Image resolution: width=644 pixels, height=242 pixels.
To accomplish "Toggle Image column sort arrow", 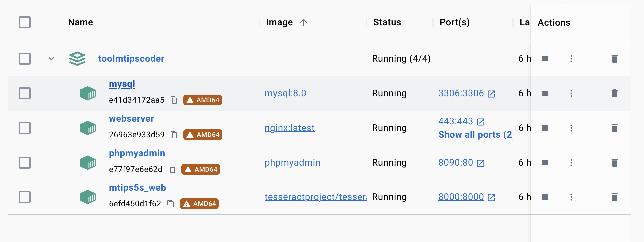I will pos(303,22).
